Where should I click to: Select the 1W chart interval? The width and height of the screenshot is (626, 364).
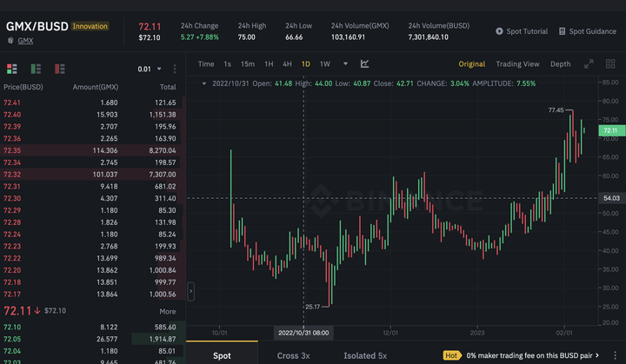pyautogui.click(x=325, y=64)
